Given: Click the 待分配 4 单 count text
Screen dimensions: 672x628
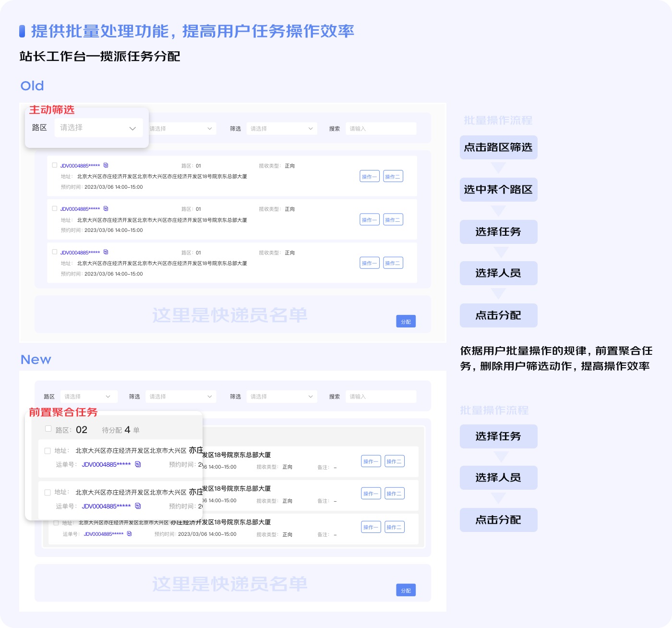Looking at the screenshot, I should (x=121, y=430).
